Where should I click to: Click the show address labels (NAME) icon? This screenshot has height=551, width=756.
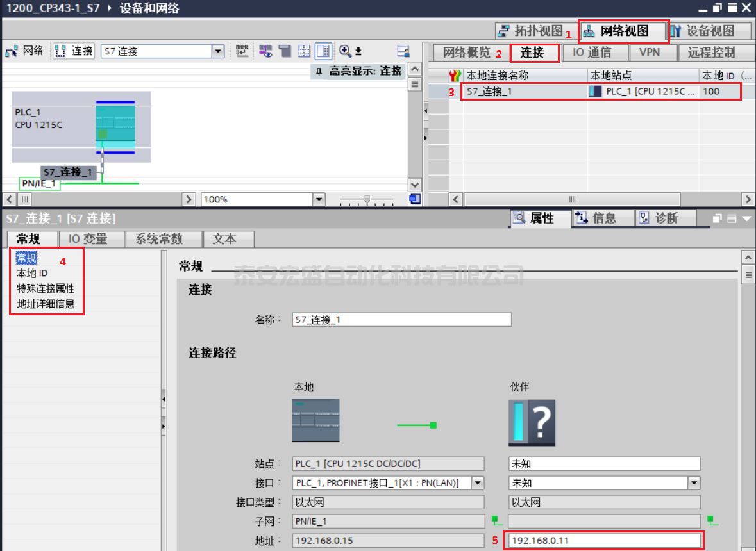click(x=242, y=51)
